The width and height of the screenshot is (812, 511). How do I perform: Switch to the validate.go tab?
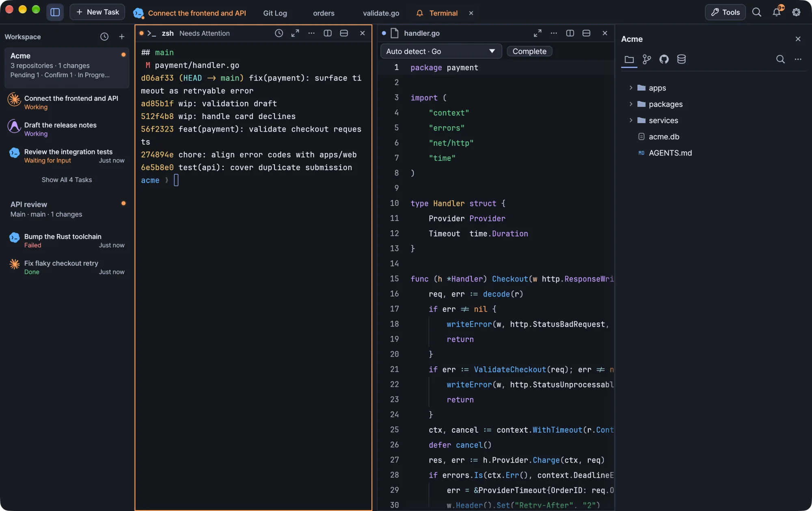(381, 13)
